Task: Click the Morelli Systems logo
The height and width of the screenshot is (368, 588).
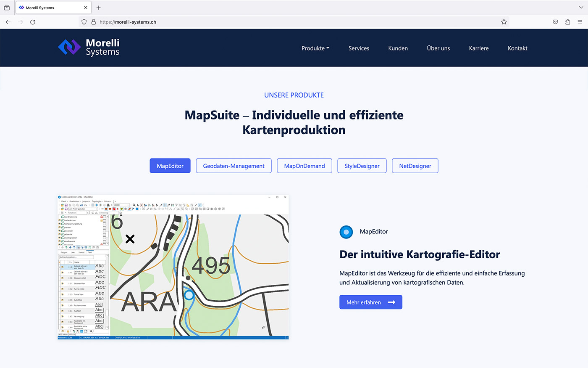Action: [x=89, y=48]
